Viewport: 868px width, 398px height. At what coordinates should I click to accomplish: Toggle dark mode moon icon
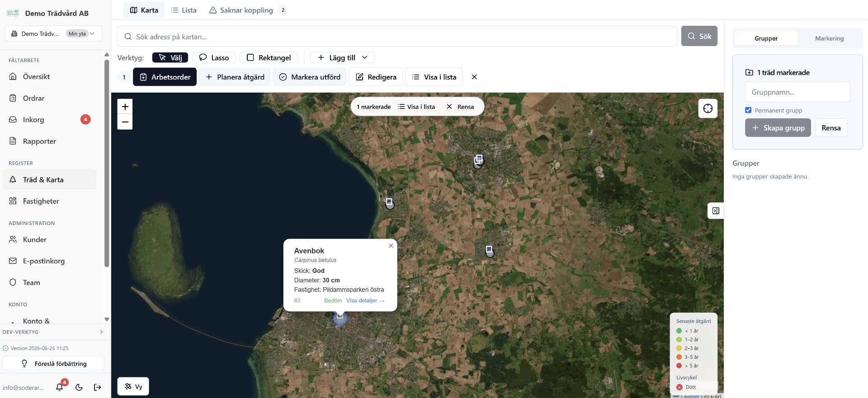tap(79, 387)
